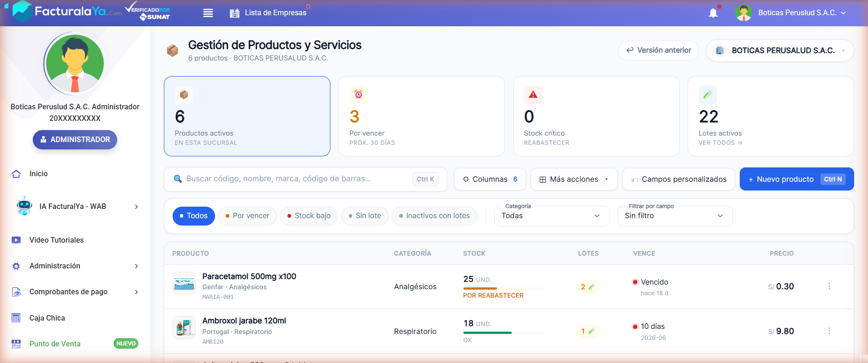This screenshot has width=868, height=363.
Task: Open Caja Chica in the sidebar
Action: [x=47, y=318]
